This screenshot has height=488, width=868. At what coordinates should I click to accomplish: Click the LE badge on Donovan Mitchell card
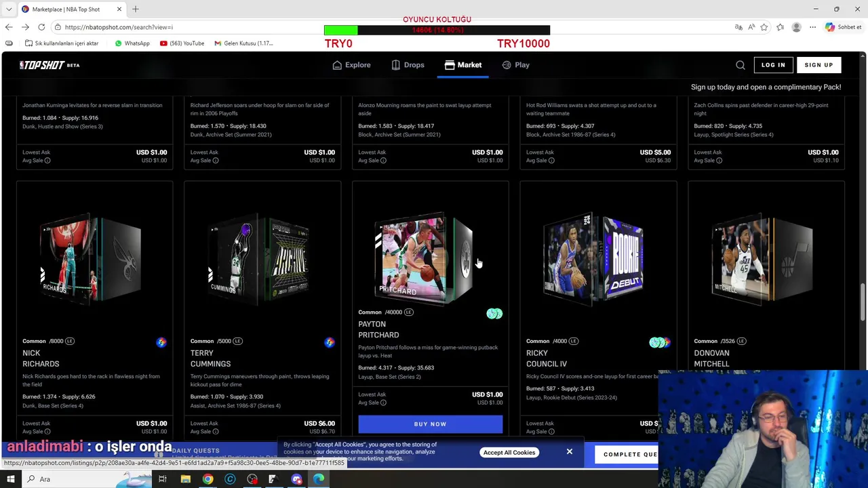(x=742, y=341)
